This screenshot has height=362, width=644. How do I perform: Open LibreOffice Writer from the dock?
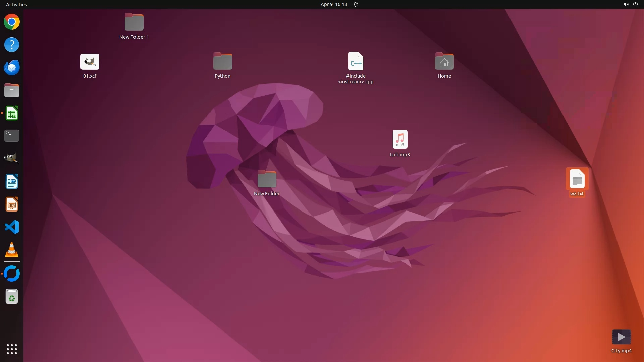(x=12, y=181)
